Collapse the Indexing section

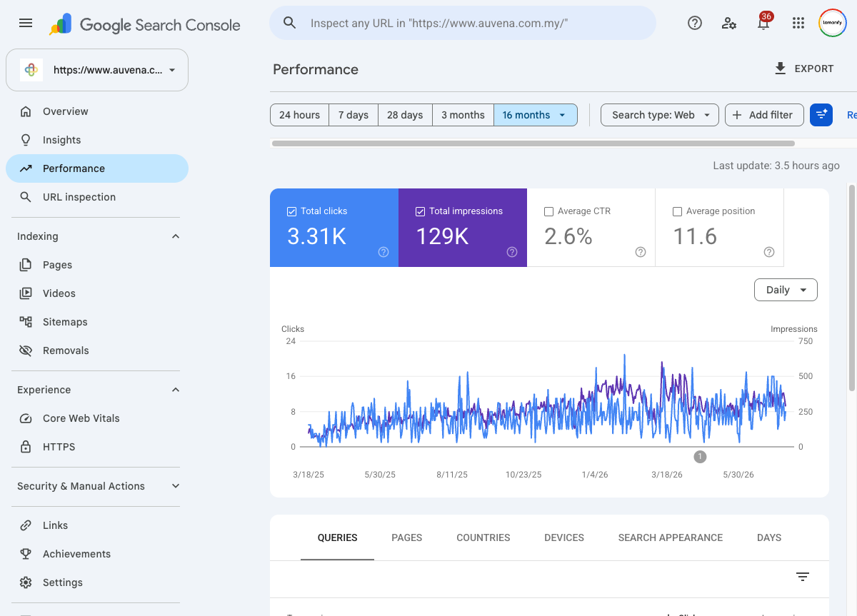coord(176,236)
